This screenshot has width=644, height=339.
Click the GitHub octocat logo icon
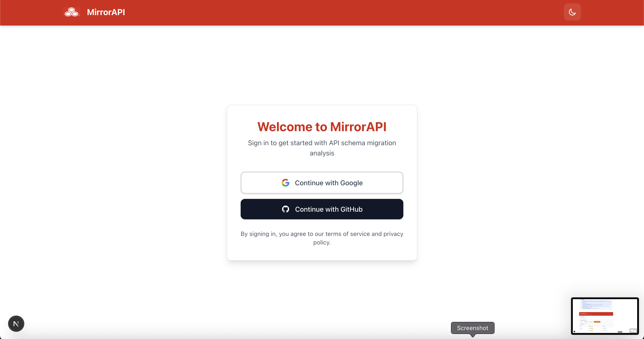click(x=286, y=209)
